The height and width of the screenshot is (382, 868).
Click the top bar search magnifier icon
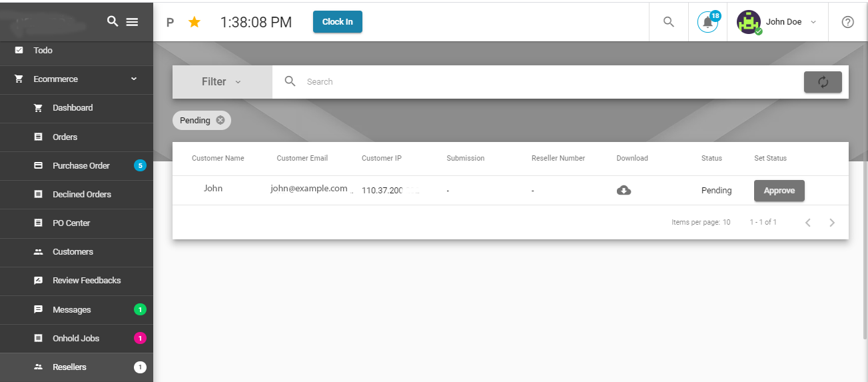(669, 22)
